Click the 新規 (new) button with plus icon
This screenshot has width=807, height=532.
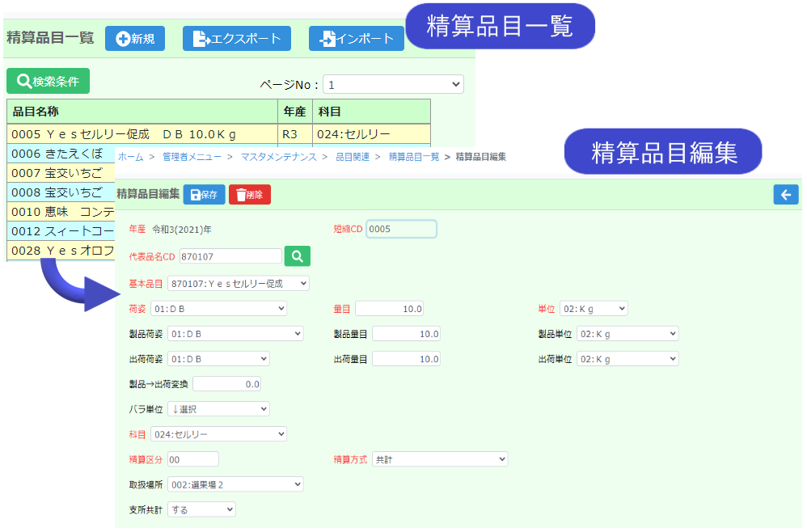pyautogui.click(x=135, y=39)
